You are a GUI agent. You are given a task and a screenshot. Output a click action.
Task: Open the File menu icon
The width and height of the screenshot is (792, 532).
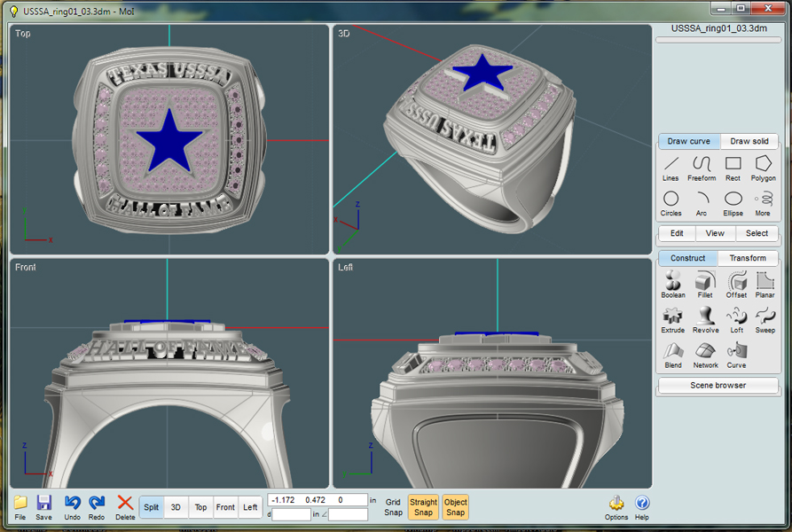tap(20, 507)
